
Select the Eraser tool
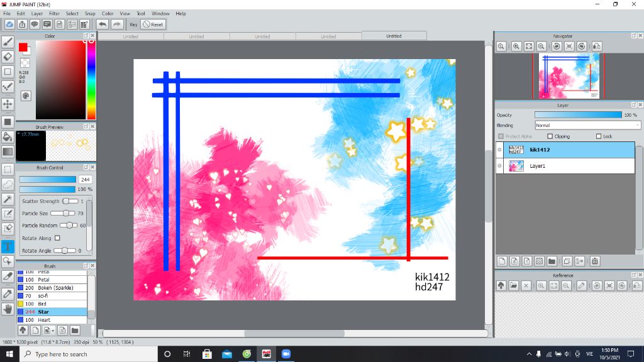[8, 57]
